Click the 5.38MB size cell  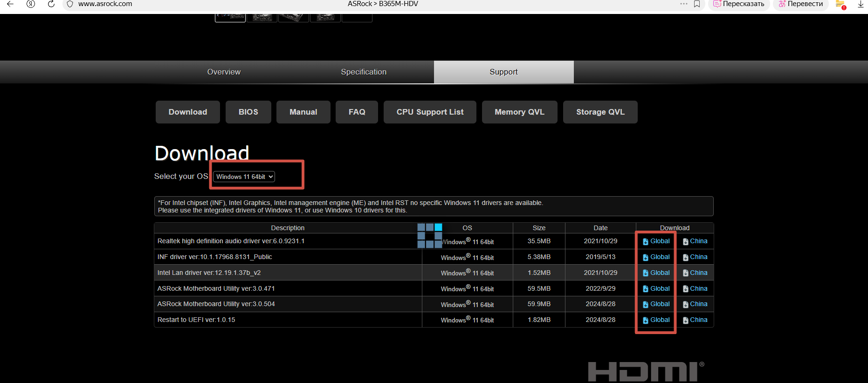(539, 257)
